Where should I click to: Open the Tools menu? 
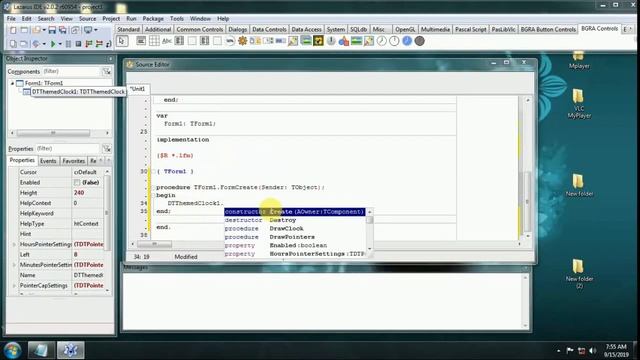177,19
